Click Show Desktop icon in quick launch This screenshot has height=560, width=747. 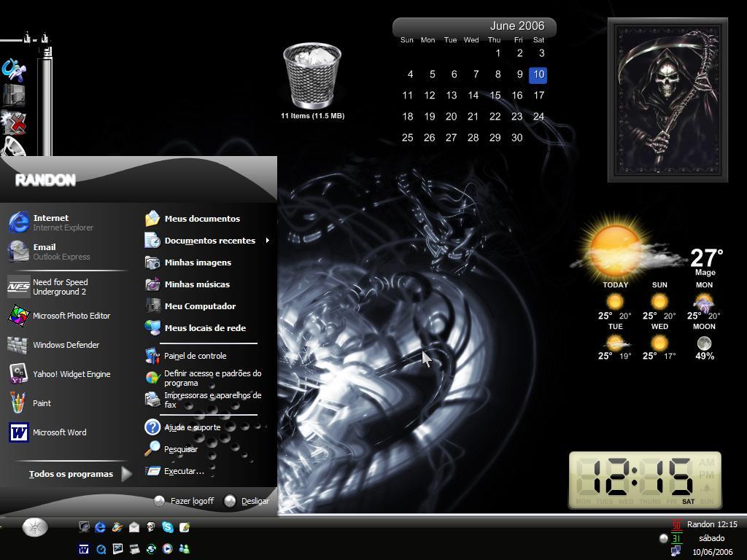(85, 526)
